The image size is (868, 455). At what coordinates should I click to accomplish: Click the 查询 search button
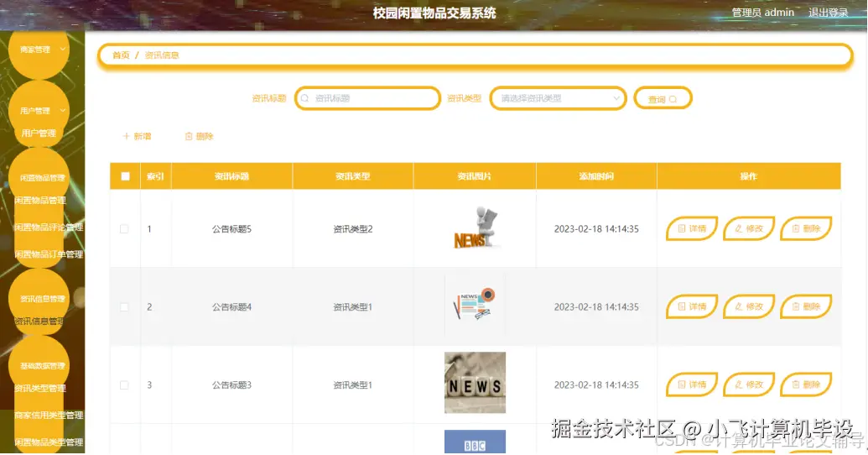pyautogui.click(x=663, y=99)
